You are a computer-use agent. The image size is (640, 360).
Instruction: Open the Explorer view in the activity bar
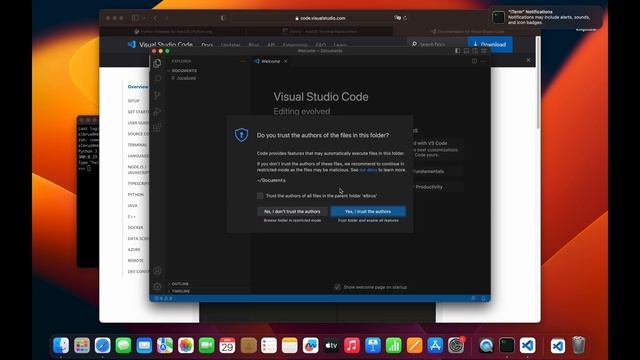click(x=157, y=63)
